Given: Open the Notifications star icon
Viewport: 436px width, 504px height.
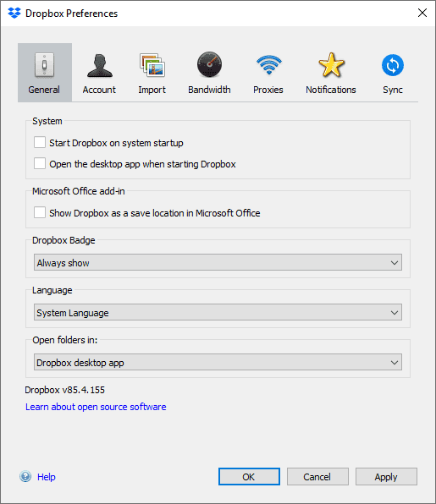Looking at the screenshot, I should [x=331, y=65].
